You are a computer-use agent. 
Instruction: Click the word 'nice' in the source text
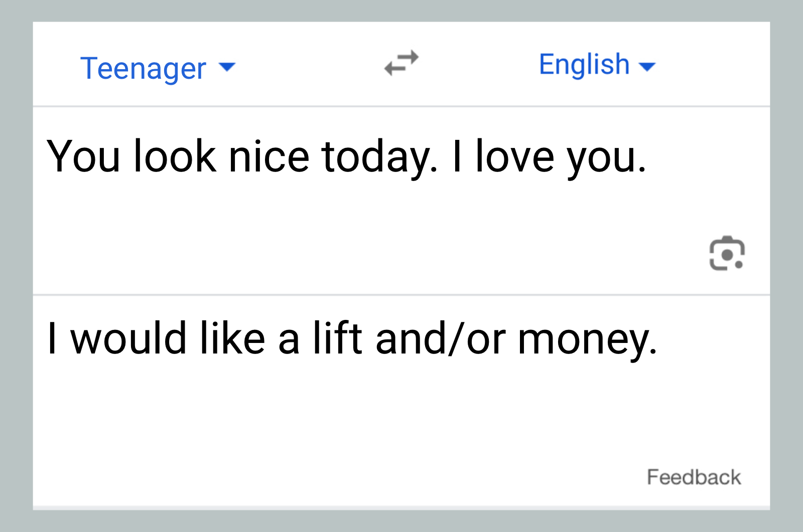coord(269,157)
